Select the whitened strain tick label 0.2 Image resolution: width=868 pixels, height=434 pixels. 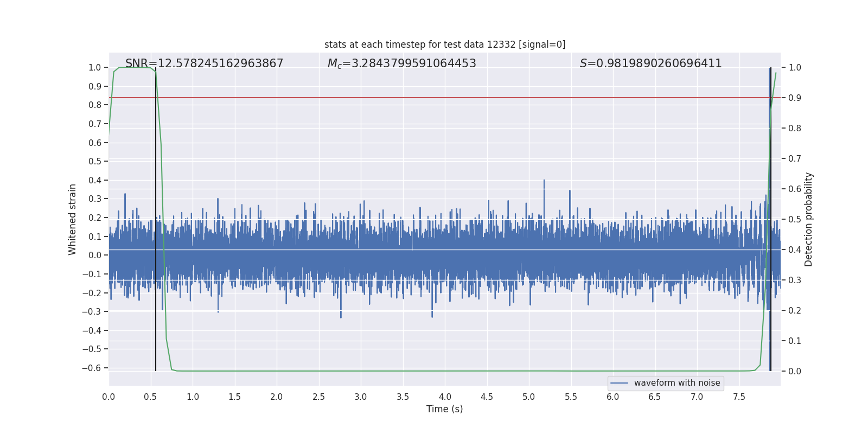95,218
